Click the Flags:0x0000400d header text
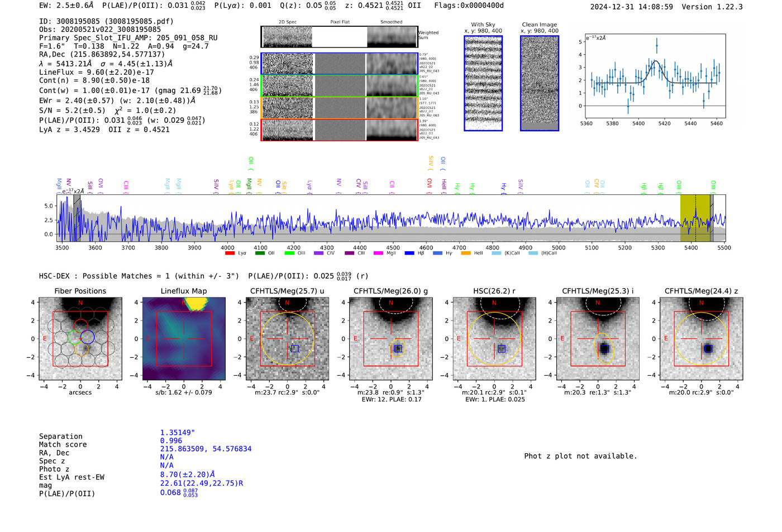This screenshot has height=532, width=782. [469, 6]
